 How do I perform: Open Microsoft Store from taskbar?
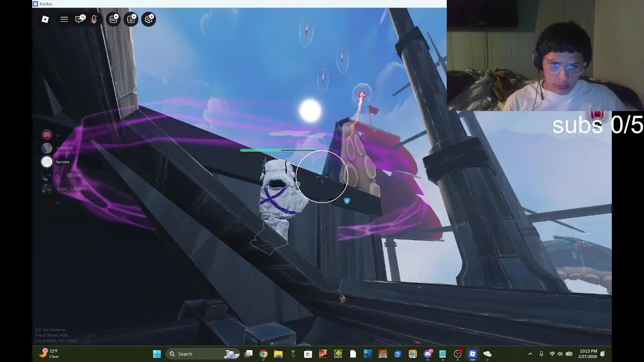coord(308,354)
